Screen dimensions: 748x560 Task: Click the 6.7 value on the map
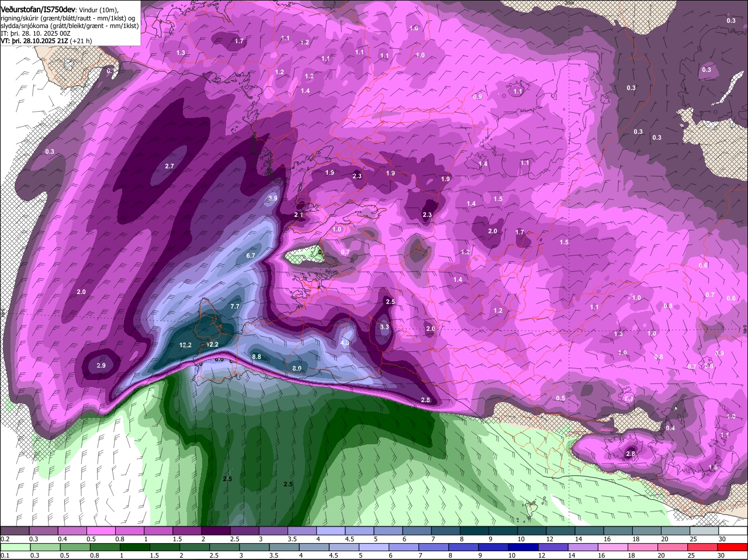(x=251, y=255)
